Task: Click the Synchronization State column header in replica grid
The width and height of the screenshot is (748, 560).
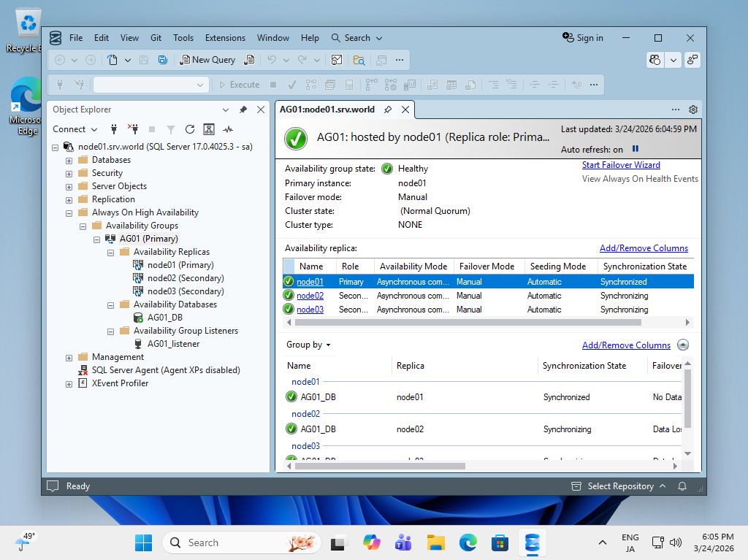Action: [x=644, y=266]
